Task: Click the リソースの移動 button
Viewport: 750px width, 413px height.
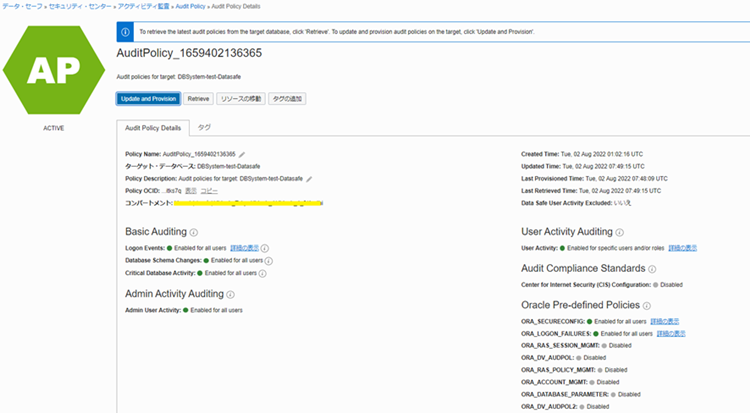Action: point(240,98)
